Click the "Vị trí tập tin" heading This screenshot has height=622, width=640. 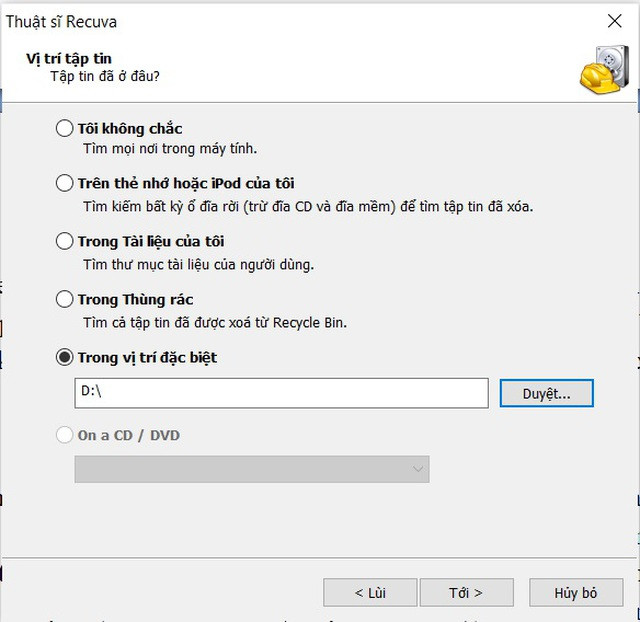click(69, 58)
